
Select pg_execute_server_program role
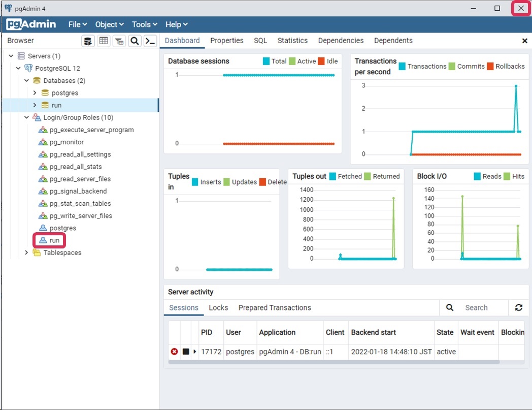(x=91, y=130)
